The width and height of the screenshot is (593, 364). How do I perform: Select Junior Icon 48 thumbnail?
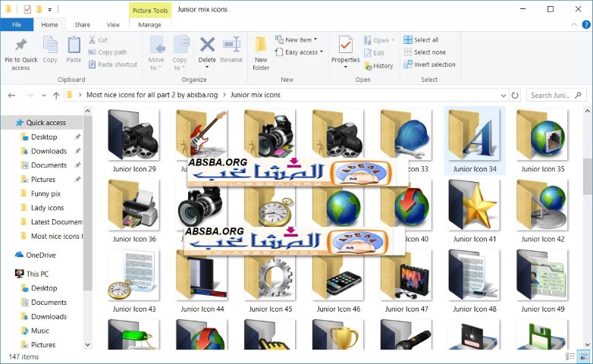[x=474, y=275]
